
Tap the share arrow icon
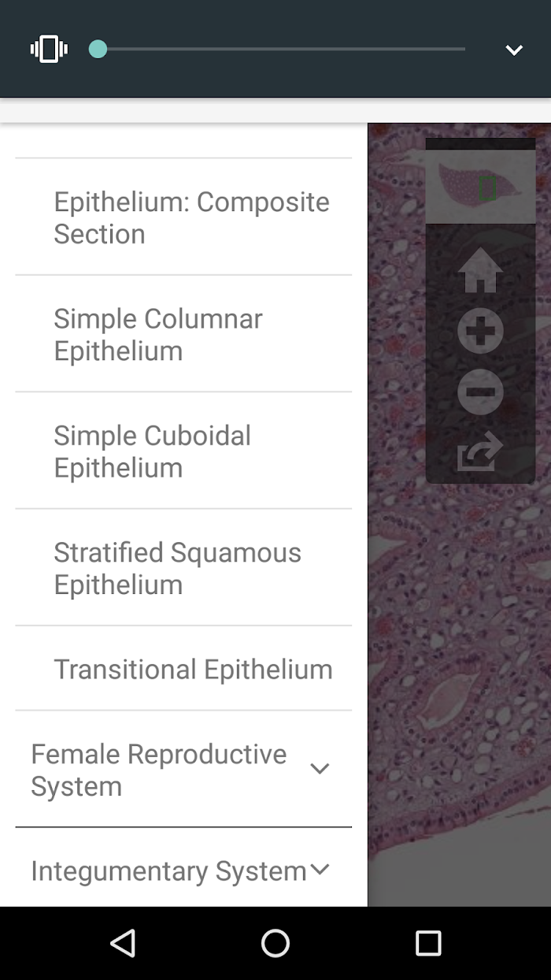[480, 451]
